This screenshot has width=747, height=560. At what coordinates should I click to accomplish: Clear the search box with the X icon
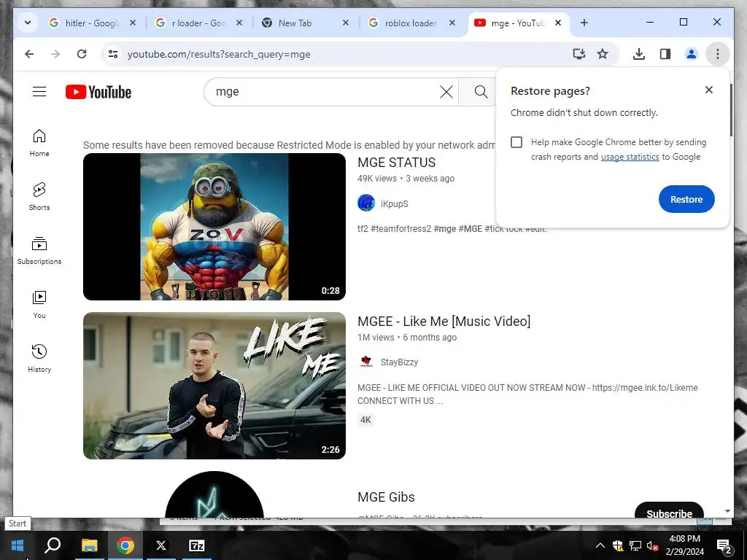[446, 91]
